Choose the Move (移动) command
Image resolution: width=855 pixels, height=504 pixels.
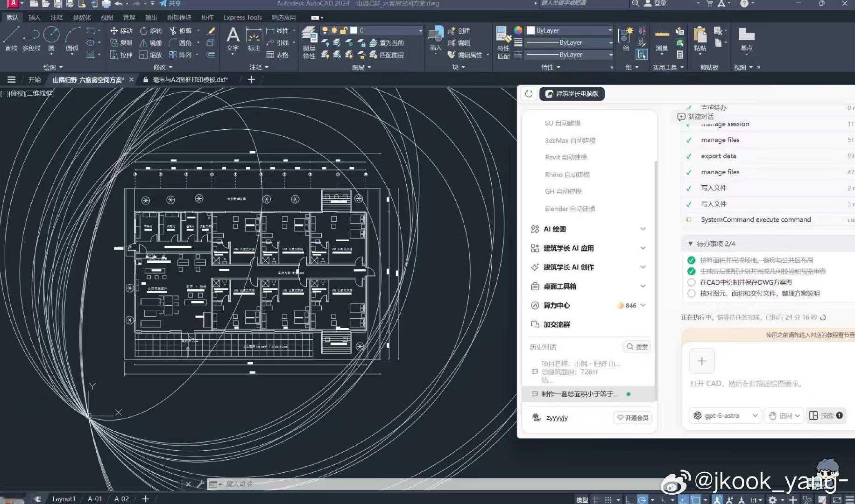(x=121, y=31)
